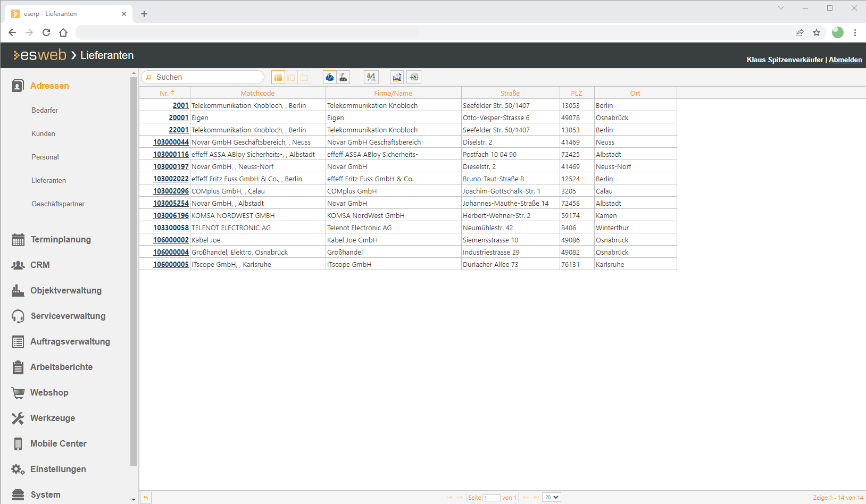This screenshot has width=866, height=504.
Task: Open supplier number 2001
Action: (x=180, y=105)
